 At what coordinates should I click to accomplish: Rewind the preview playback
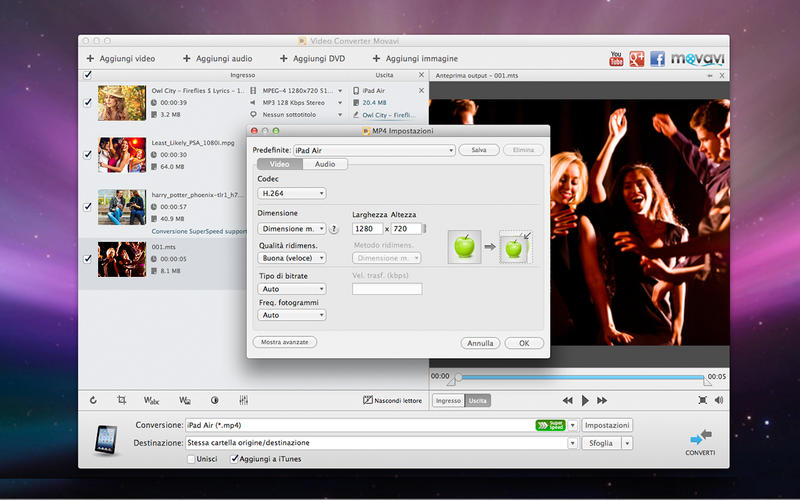[567, 401]
